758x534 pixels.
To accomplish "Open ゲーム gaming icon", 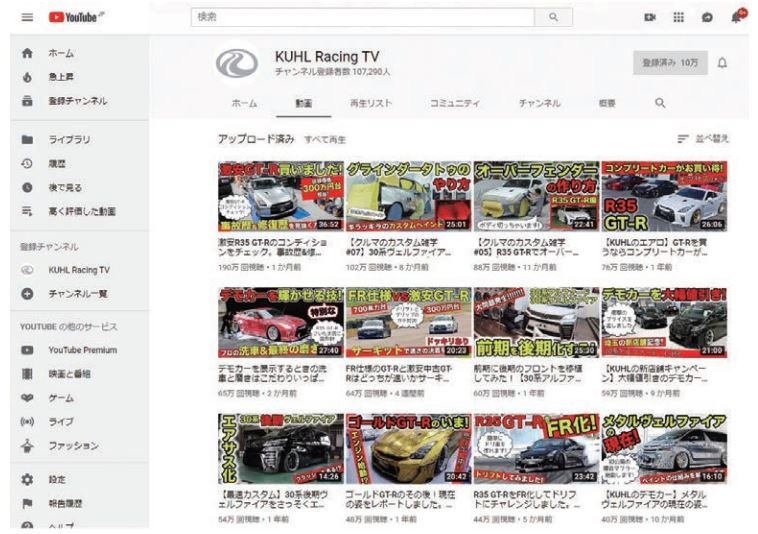I will tap(28, 398).
